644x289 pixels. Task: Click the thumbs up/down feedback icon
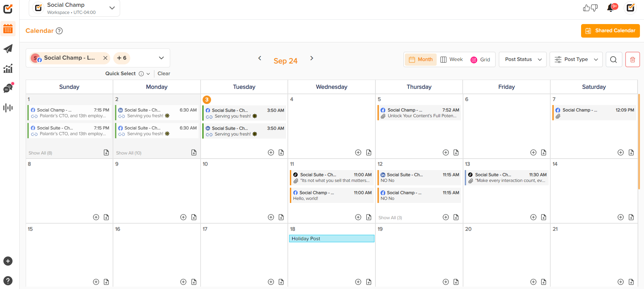click(x=590, y=8)
